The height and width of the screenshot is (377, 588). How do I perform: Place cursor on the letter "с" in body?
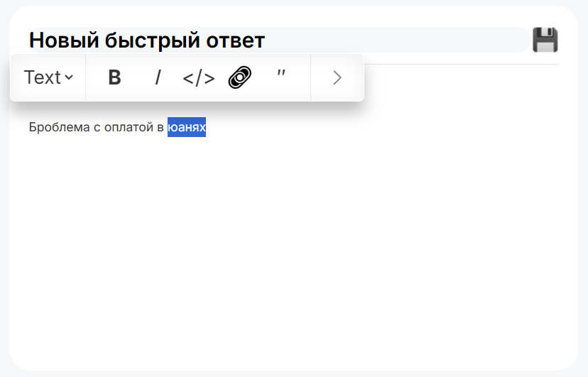pyautogui.click(x=97, y=128)
